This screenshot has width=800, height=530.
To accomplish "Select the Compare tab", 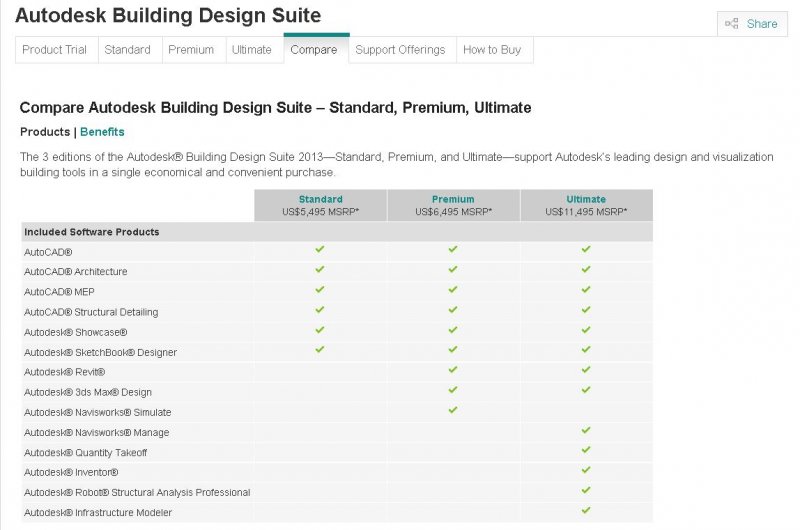I will pyautogui.click(x=314, y=50).
